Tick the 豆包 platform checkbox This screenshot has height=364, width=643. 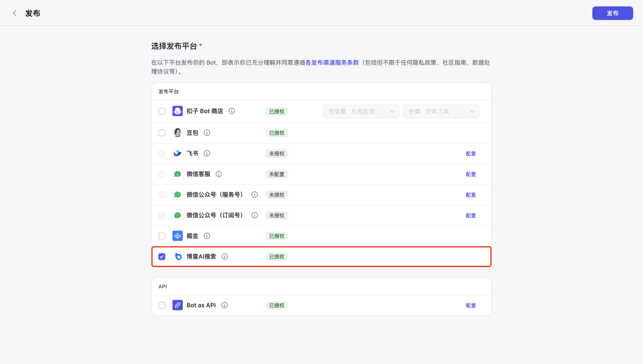point(162,133)
